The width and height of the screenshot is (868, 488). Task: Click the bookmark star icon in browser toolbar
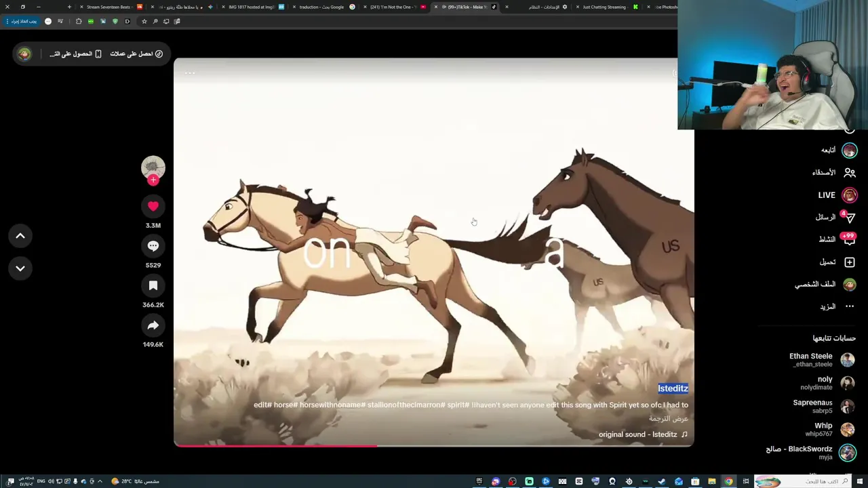tap(144, 21)
